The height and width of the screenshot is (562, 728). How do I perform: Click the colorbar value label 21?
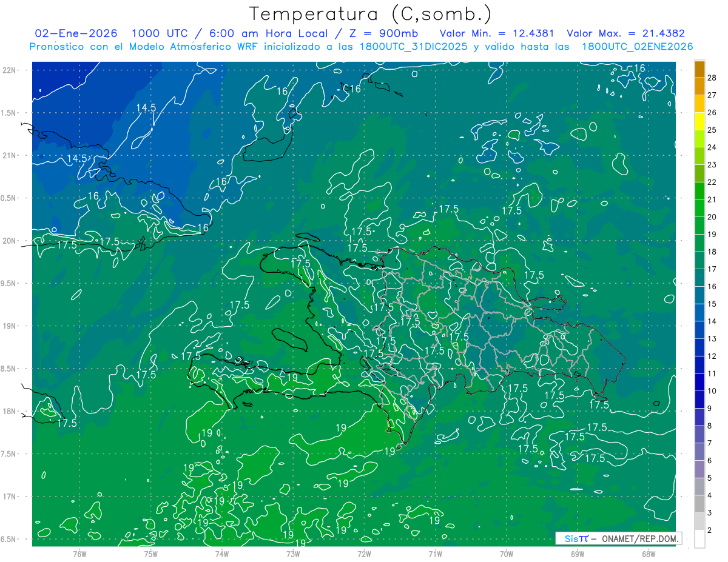(x=712, y=199)
